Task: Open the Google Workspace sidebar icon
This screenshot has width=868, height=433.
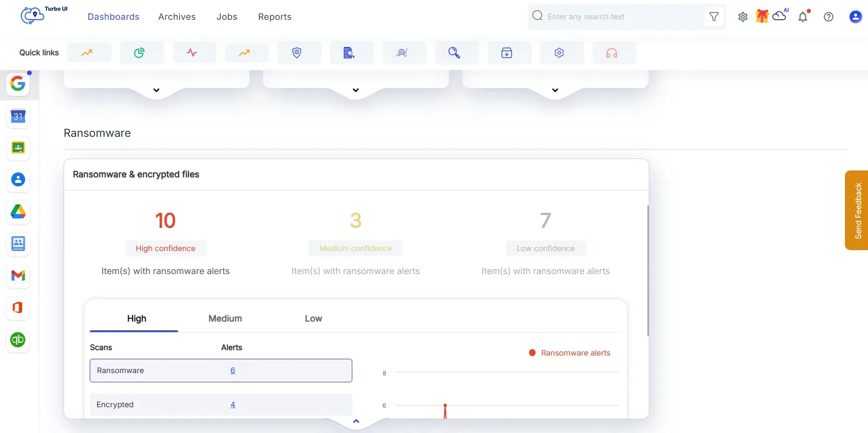Action: 18,84
